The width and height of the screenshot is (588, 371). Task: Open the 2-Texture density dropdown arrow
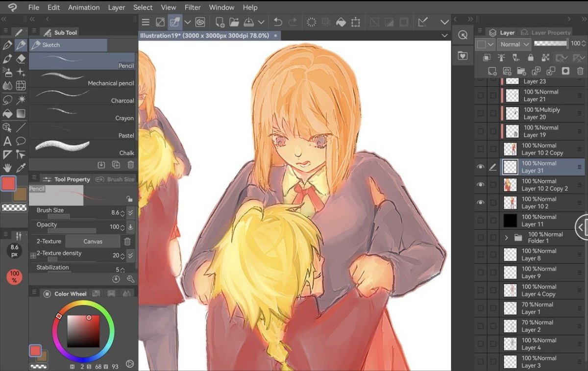pyautogui.click(x=130, y=255)
